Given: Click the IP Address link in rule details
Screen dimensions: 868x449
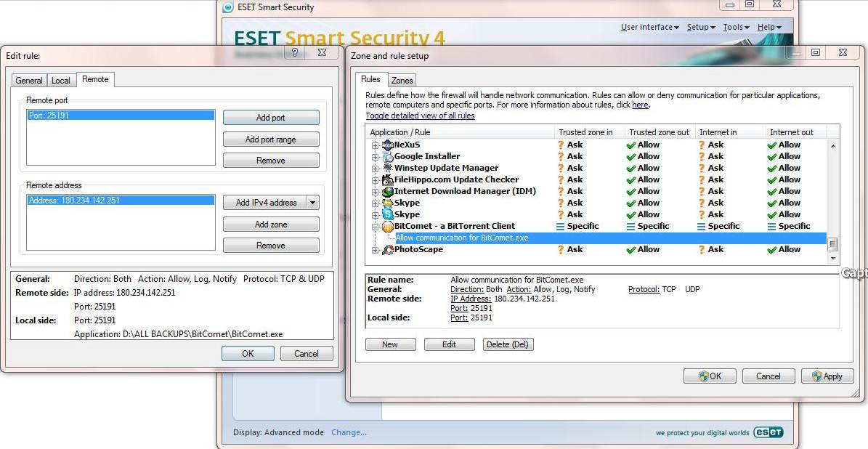Looking at the screenshot, I should click(471, 299).
